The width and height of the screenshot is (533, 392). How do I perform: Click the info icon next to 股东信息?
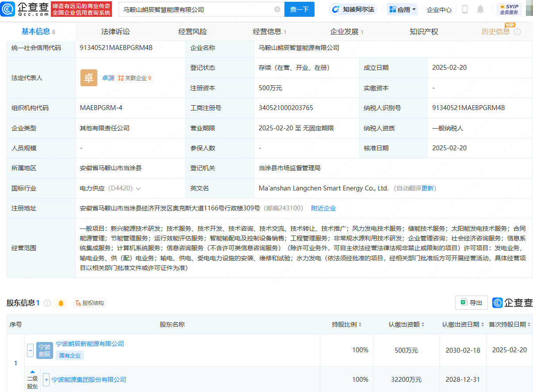point(47,303)
